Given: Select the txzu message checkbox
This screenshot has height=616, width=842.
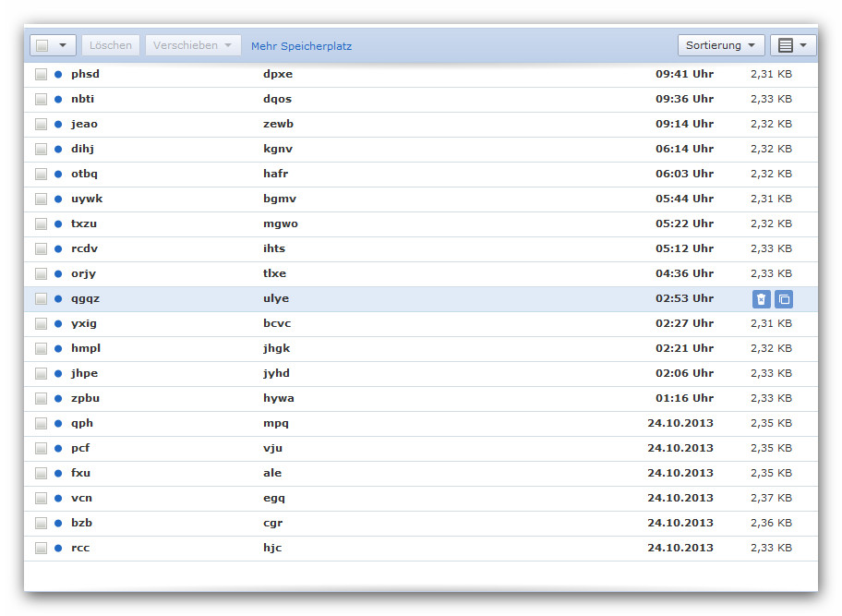Looking at the screenshot, I should [x=41, y=223].
